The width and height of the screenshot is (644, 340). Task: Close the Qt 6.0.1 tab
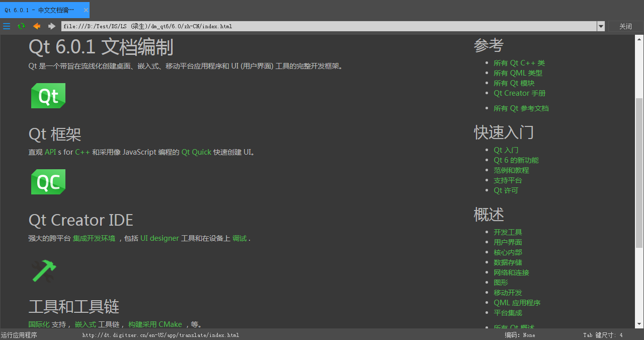(x=86, y=10)
